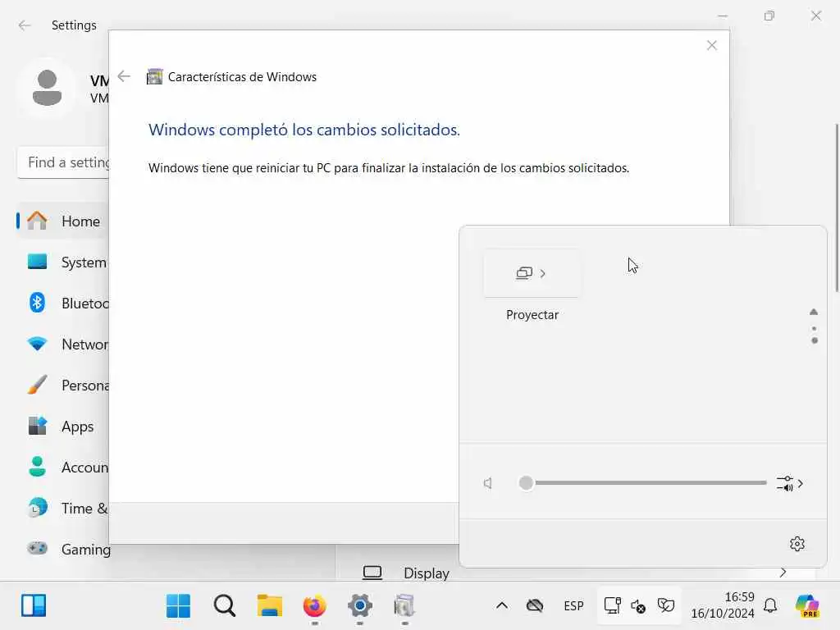Select the small first page dot in quick settings
The image size is (840, 630).
coord(815,328)
